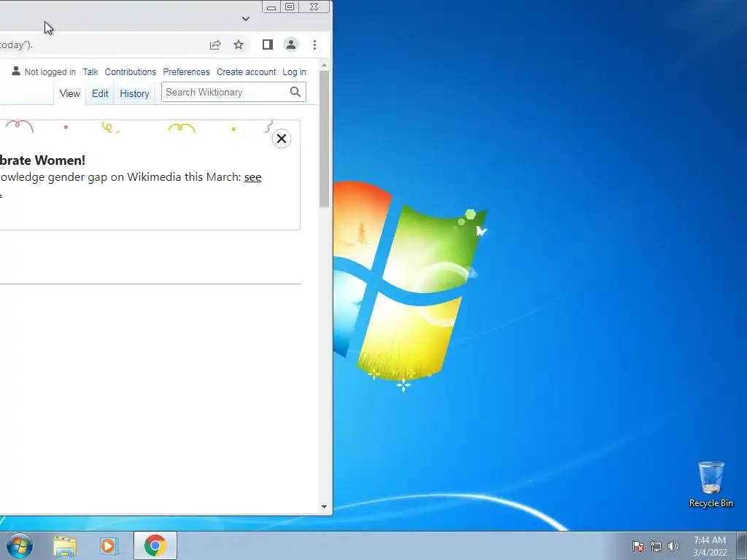The image size is (747, 560).
Task: Select the Recycle Bin desktop icon
Action: 711,484
